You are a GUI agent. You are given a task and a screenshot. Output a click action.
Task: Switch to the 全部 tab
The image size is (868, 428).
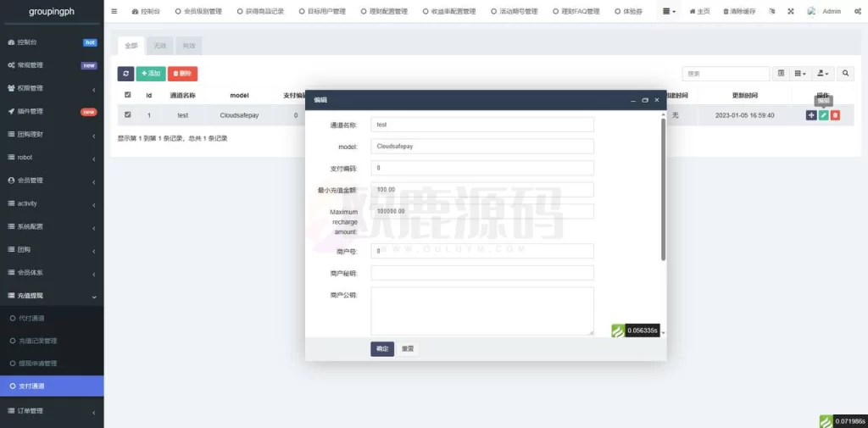(x=131, y=46)
